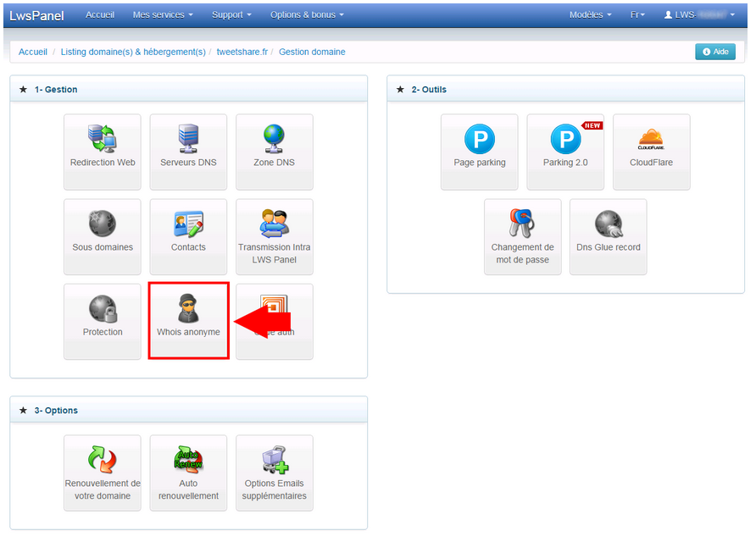Click the tweetshare.fr breadcrumb link
Viewport: 756px width, 536px height.
click(x=242, y=52)
